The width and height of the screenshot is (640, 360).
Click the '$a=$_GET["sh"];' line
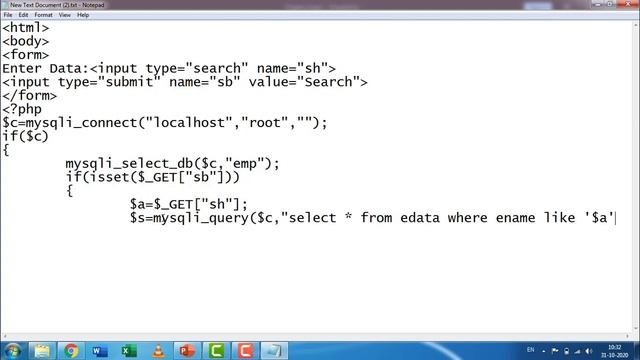pyautogui.click(x=189, y=204)
